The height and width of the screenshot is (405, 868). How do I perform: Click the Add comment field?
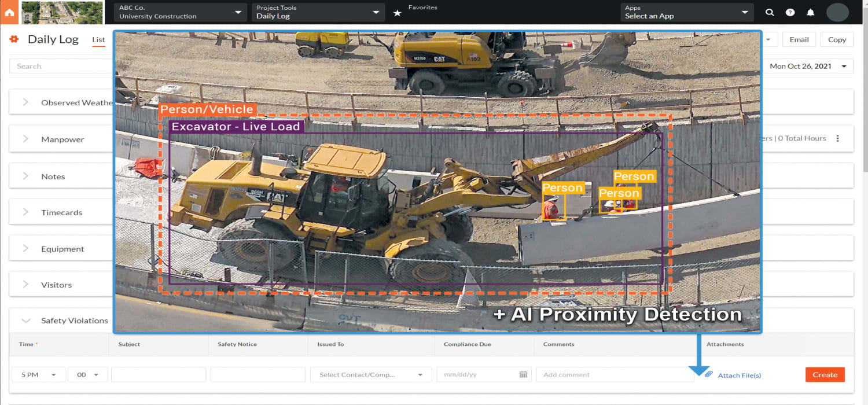coord(615,374)
